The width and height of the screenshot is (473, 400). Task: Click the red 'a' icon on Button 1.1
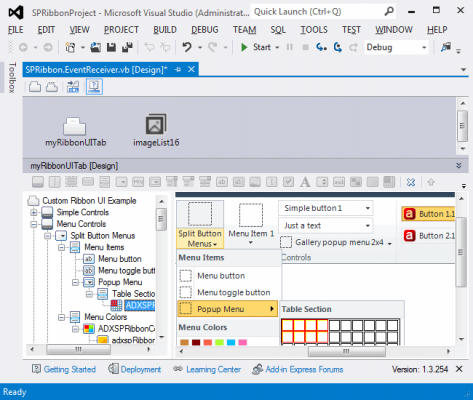[409, 214]
